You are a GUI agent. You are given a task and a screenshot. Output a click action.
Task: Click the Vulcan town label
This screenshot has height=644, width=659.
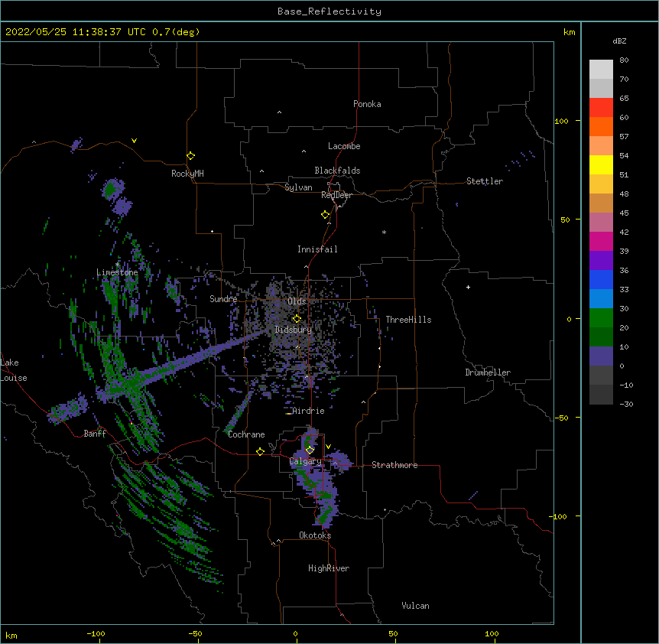[415, 606]
